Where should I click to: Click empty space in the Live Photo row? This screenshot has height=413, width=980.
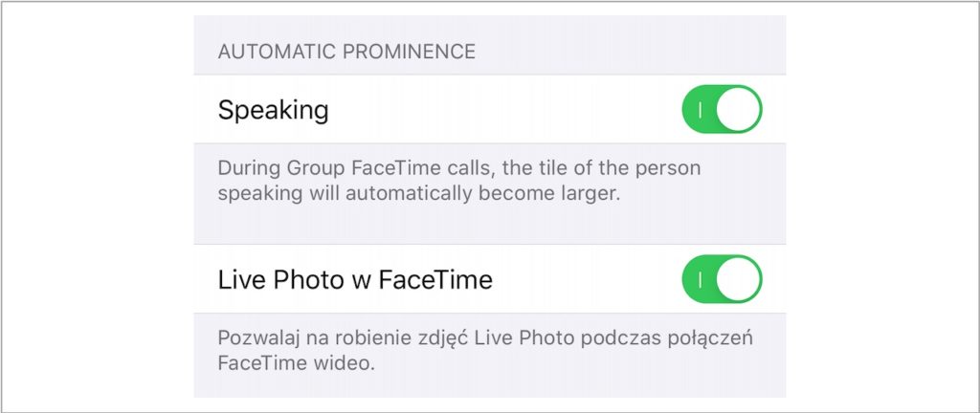point(584,279)
